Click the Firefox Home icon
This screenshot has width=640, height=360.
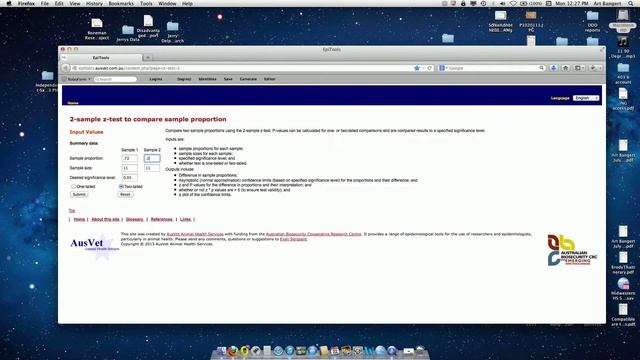[565, 68]
